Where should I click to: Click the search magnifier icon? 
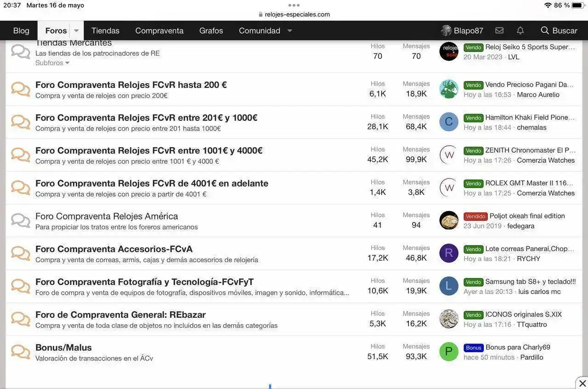click(x=545, y=30)
